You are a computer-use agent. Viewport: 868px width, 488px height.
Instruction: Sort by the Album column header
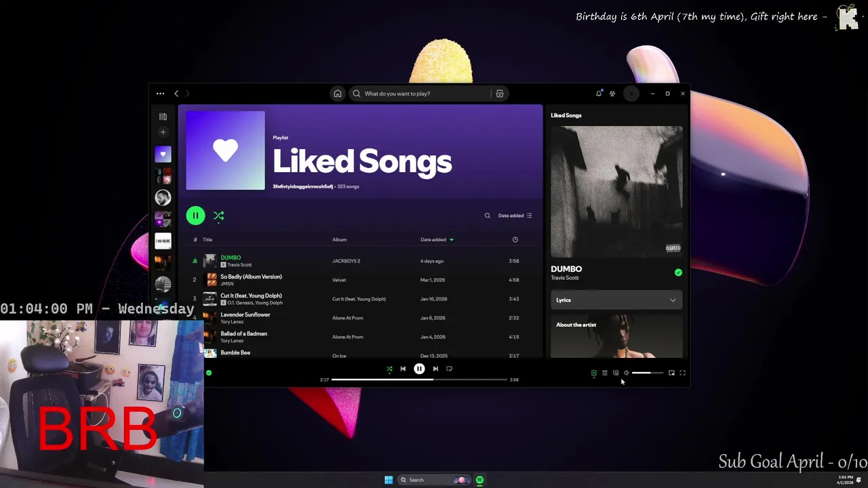339,239
